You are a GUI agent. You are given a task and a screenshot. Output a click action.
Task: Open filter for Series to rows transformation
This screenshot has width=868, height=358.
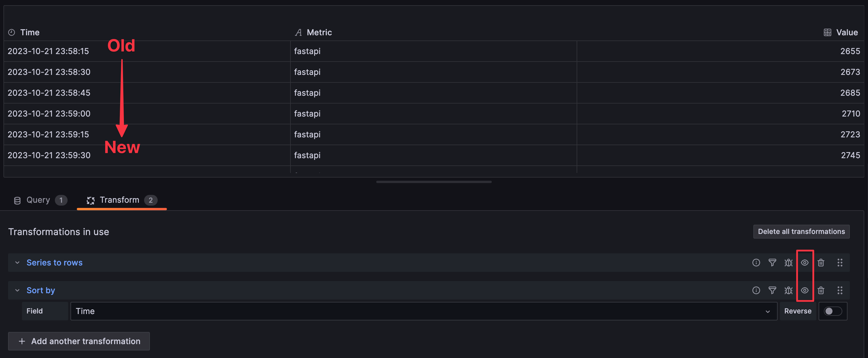772,263
